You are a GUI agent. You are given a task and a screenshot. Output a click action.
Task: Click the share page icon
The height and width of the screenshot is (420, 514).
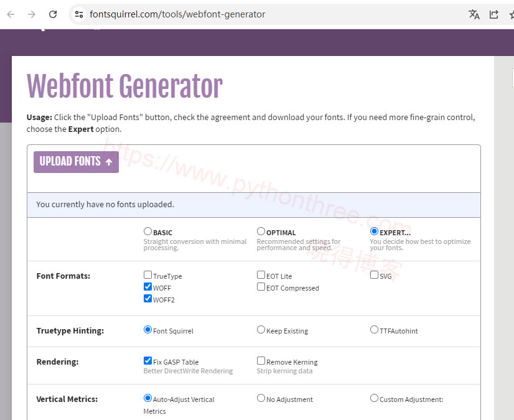pos(493,14)
